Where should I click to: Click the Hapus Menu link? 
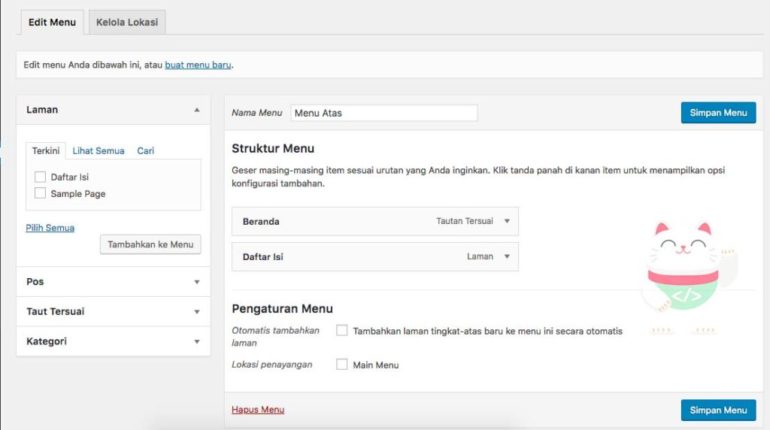tap(258, 410)
